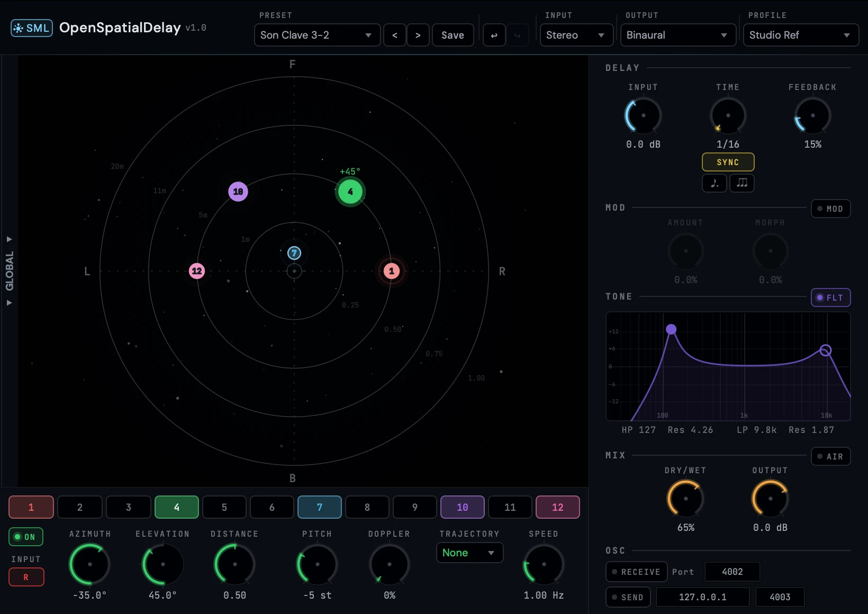Click the undo arrow button

click(494, 35)
